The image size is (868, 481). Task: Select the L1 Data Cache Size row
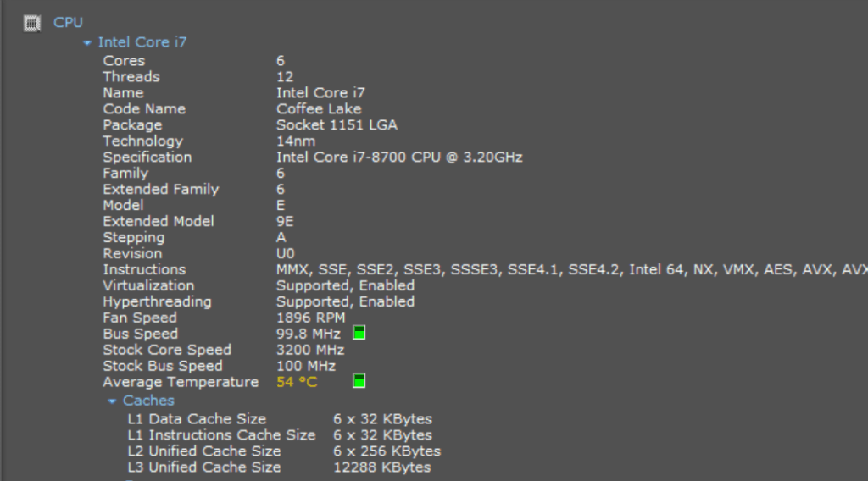pyautogui.click(x=197, y=419)
